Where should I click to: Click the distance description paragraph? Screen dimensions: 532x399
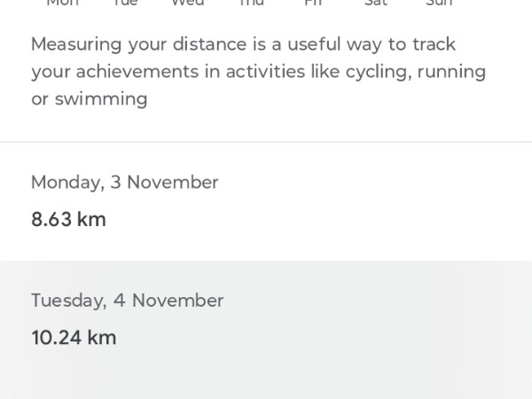258,71
